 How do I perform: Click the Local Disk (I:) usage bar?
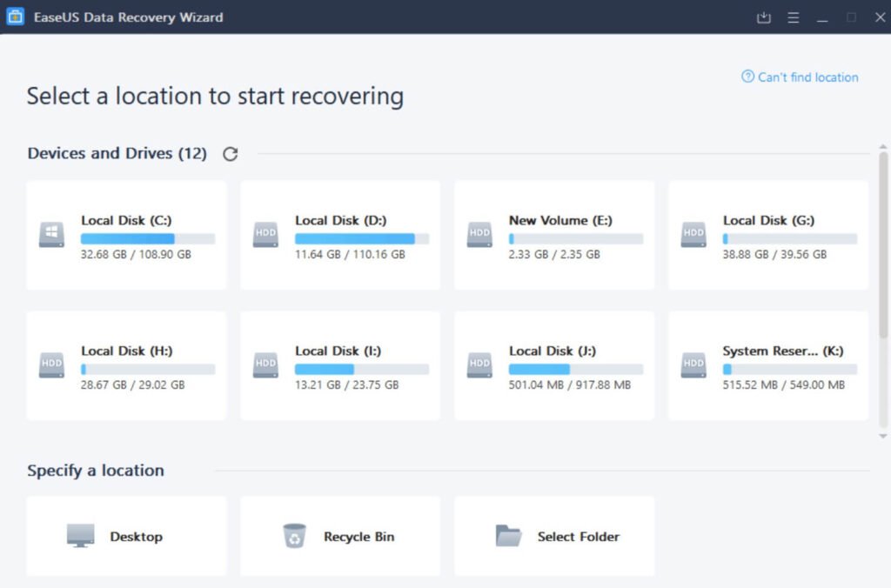362,370
